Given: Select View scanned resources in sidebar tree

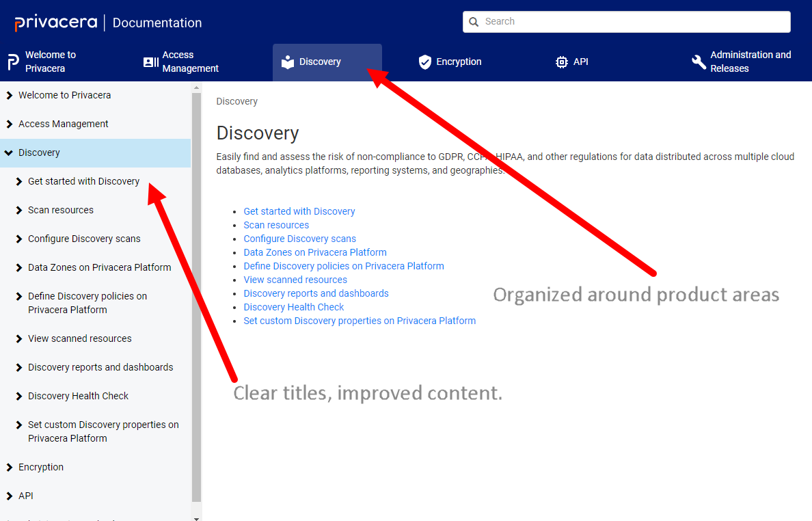Looking at the screenshot, I should pos(79,338).
